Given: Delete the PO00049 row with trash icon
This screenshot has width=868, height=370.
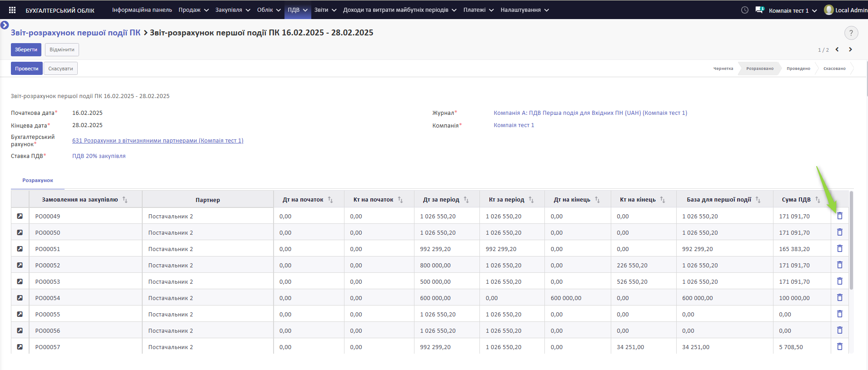Looking at the screenshot, I should coord(839,216).
